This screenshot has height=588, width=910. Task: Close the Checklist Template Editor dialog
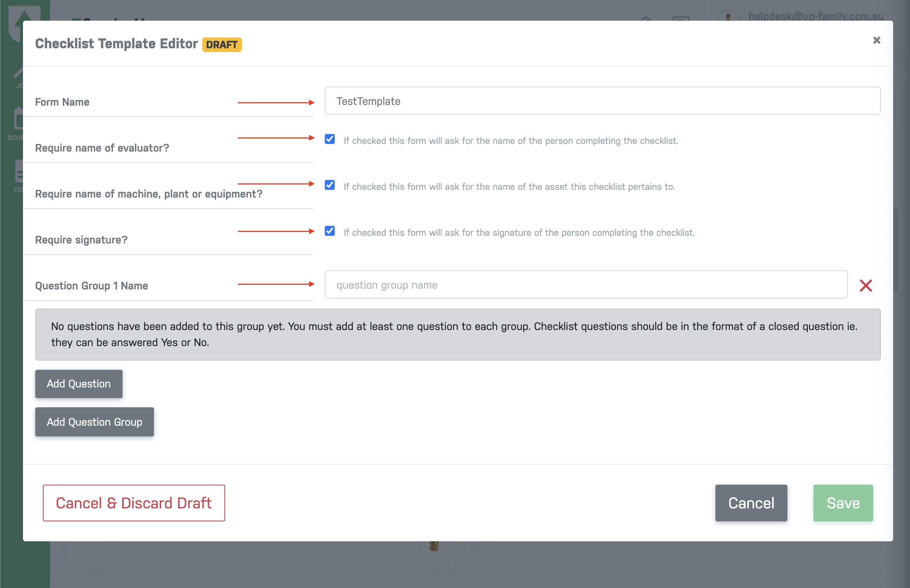[876, 40]
